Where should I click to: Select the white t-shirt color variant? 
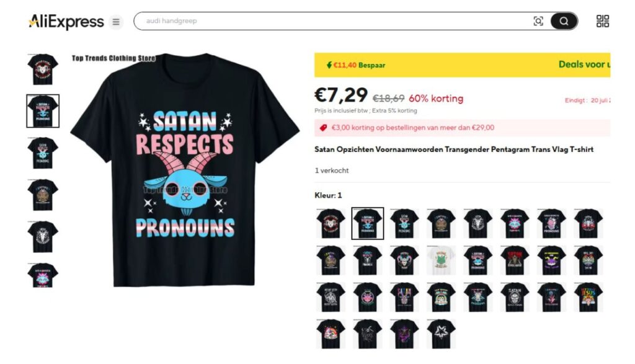pos(441,260)
